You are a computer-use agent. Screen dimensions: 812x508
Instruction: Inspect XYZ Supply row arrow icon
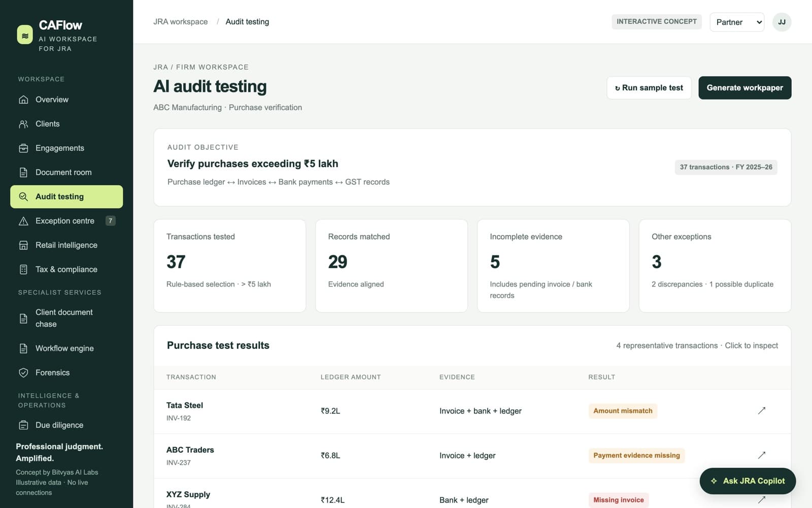click(761, 500)
